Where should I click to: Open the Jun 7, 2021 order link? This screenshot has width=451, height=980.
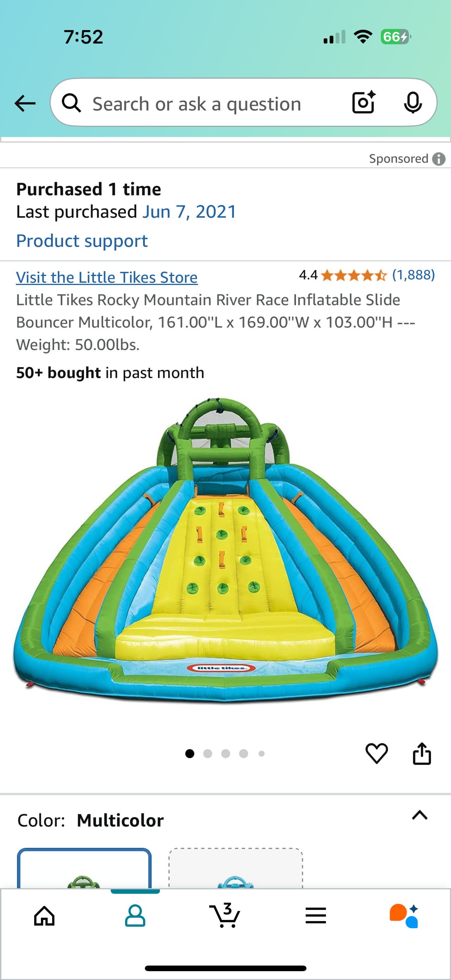[x=189, y=212]
